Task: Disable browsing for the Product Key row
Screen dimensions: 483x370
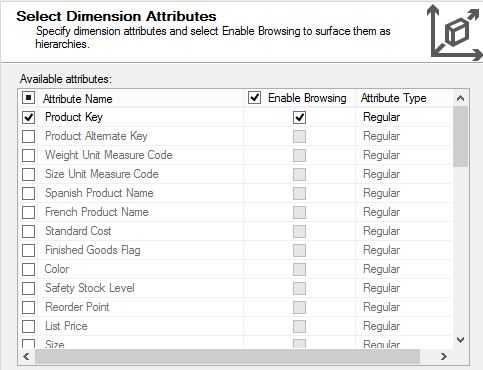Action: tap(299, 117)
